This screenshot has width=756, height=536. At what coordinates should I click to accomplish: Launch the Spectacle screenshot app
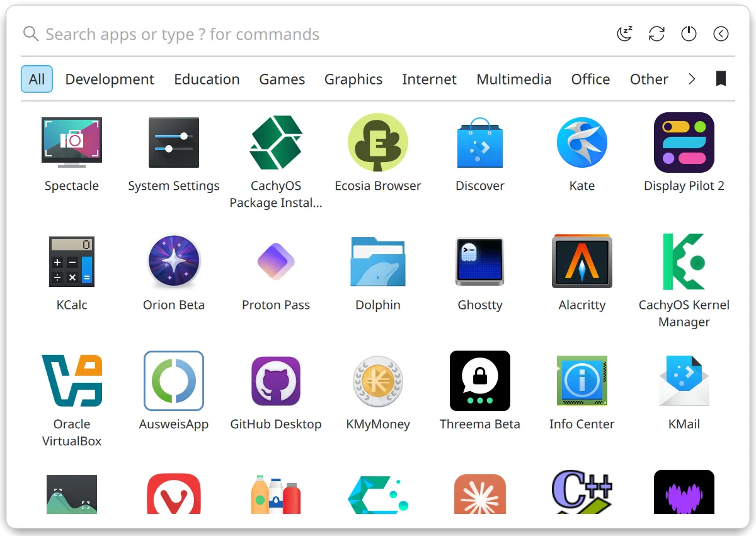pos(72,143)
